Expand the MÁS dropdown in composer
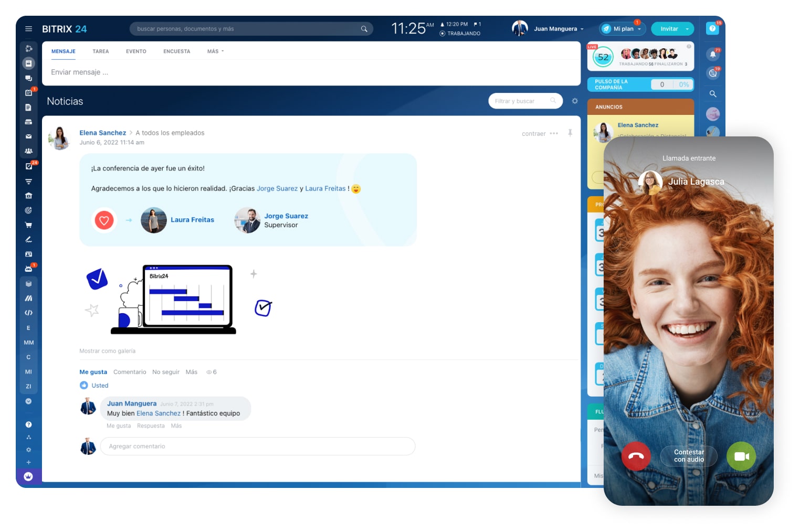This screenshot has height=532, width=800. [215, 51]
